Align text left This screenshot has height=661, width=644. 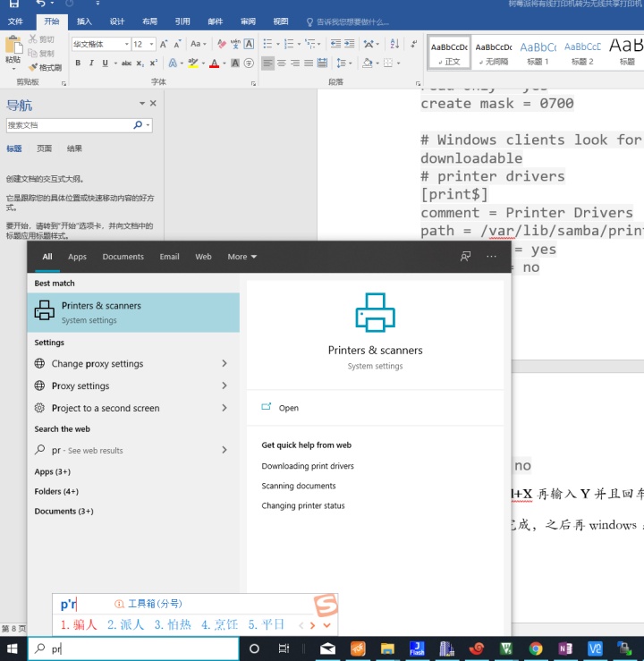click(x=267, y=64)
